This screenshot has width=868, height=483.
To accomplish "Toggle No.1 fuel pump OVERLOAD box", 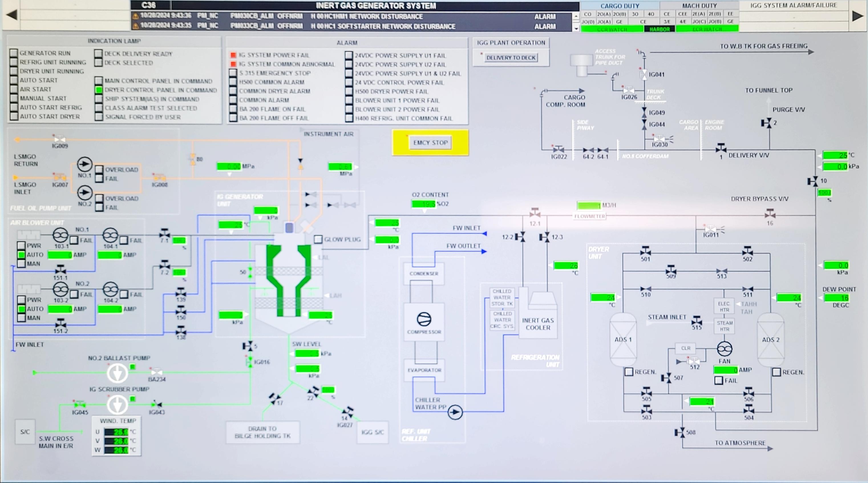I will [x=99, y=169].
